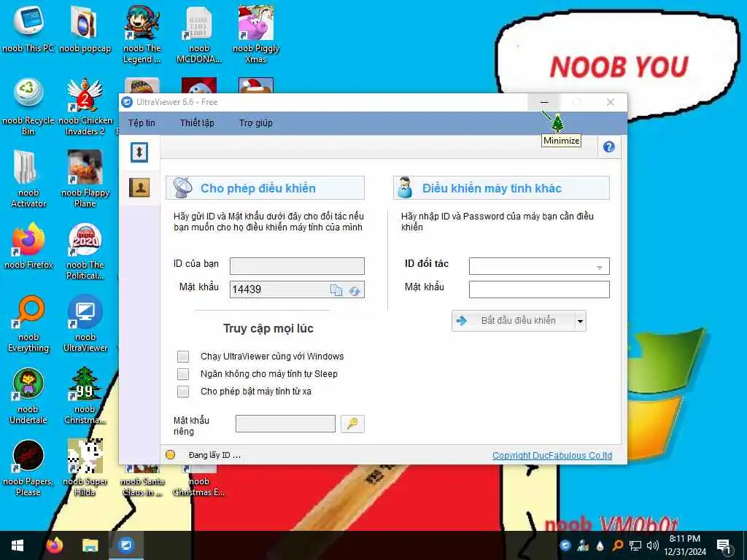Open the remote control connection tab icon
Image resolution: width=747 pixels, height=560 pixels.
coord(139,152)
